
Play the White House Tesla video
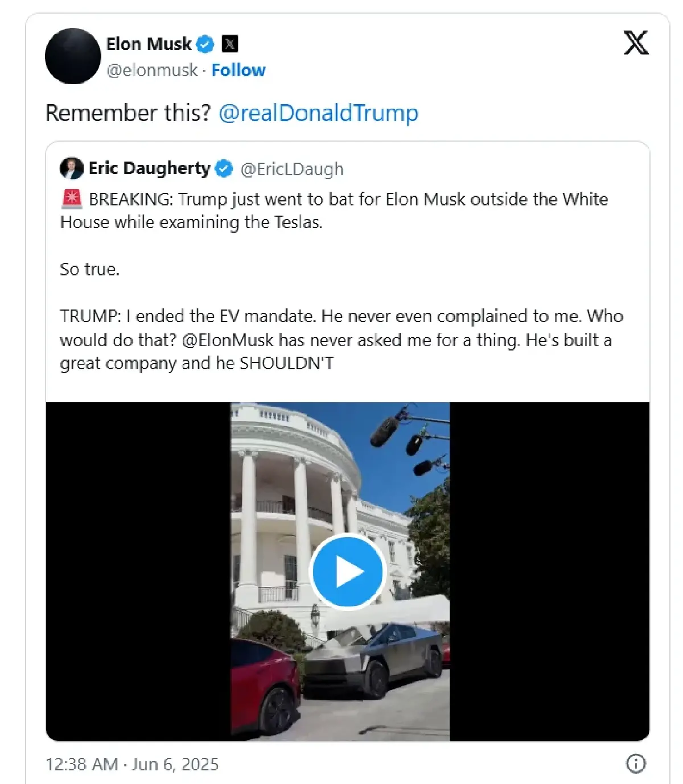pos(348,571)
